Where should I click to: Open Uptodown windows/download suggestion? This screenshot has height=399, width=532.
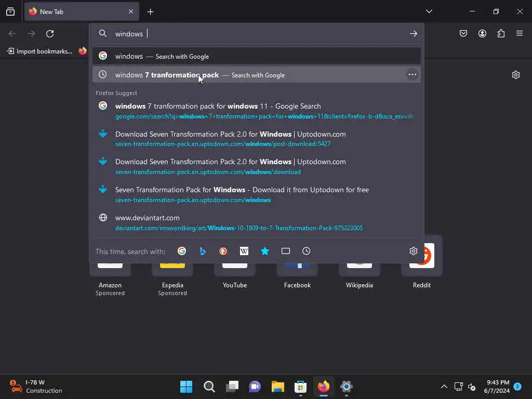tap(257, 166)
